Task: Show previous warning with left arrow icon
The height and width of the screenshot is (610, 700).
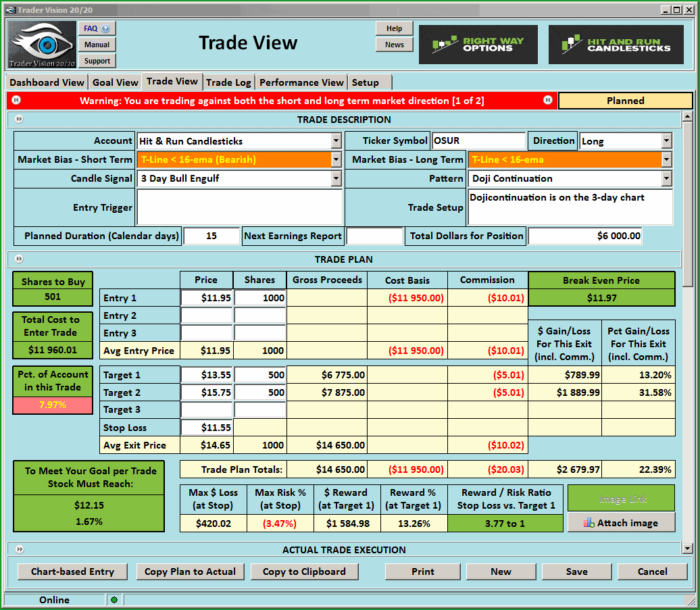Action: [16, 100]
